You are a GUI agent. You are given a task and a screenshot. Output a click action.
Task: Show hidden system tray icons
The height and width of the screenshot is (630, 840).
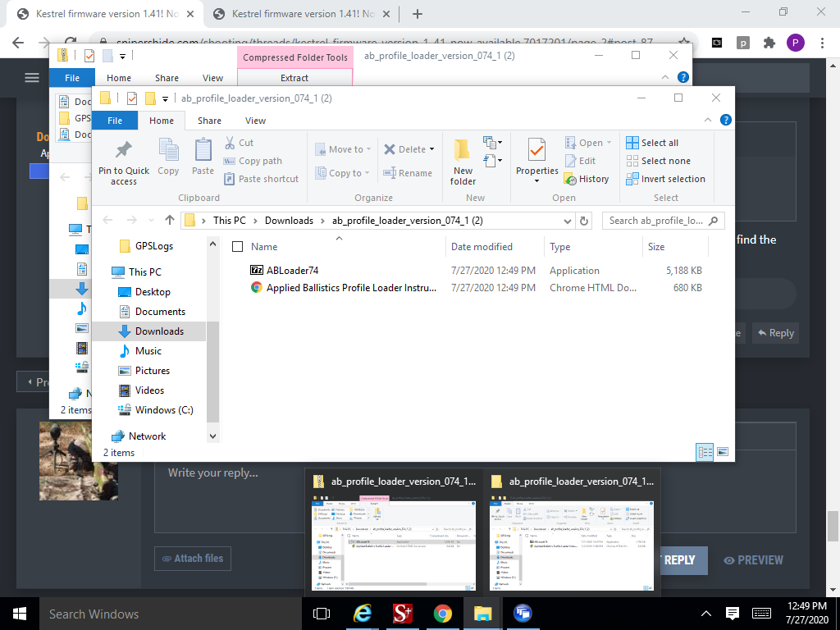click(x=706, y=614)
